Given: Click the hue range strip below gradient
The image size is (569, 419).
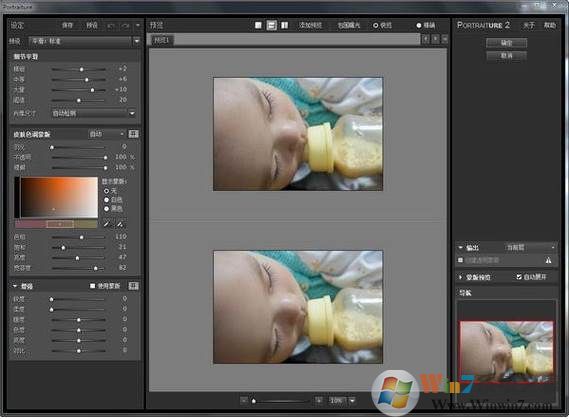Looking at the screenshot, I should (x=56, y=224).
